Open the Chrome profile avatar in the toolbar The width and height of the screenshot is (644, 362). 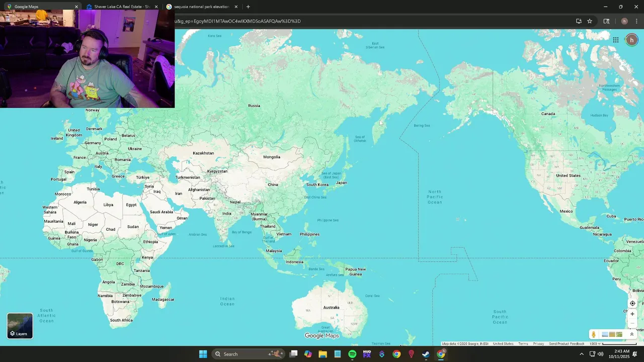click(624, 21)
